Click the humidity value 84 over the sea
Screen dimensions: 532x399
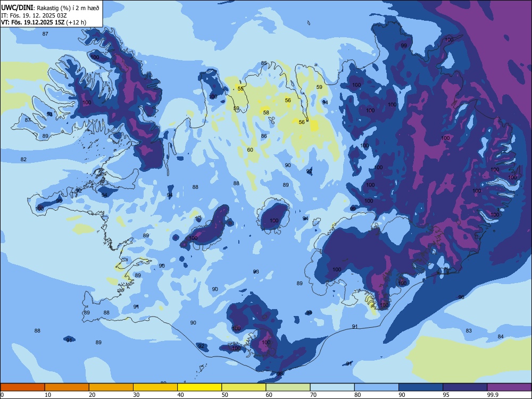(x=501, y=337)
